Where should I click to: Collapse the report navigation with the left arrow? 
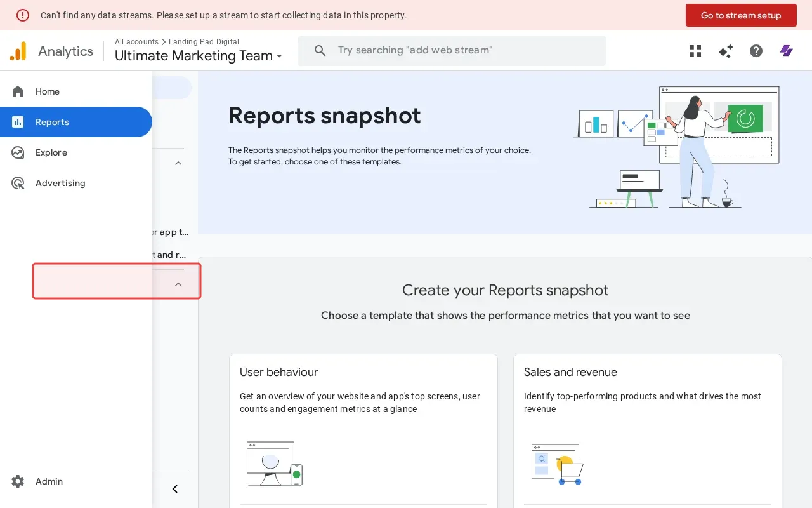click(x=175, y=489)
